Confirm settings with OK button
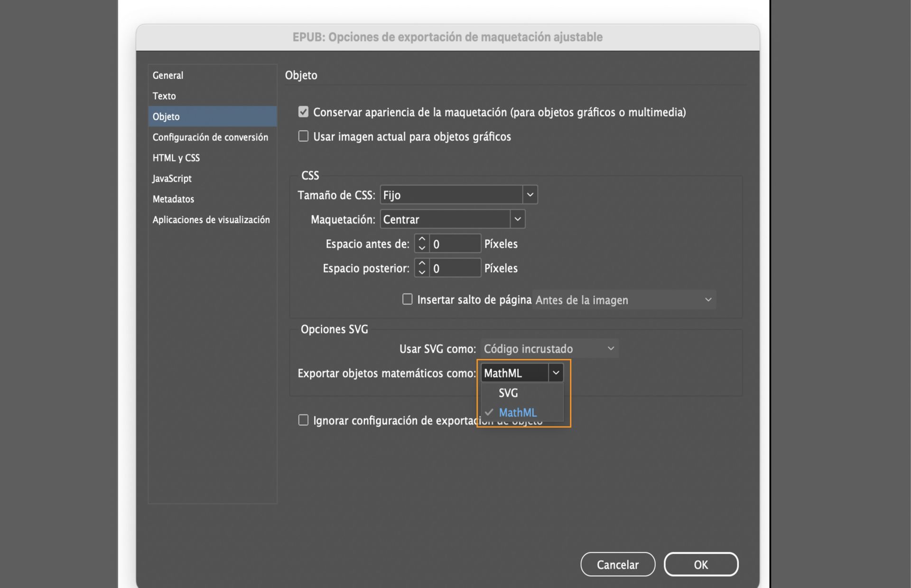 click(x=701, y=564)
